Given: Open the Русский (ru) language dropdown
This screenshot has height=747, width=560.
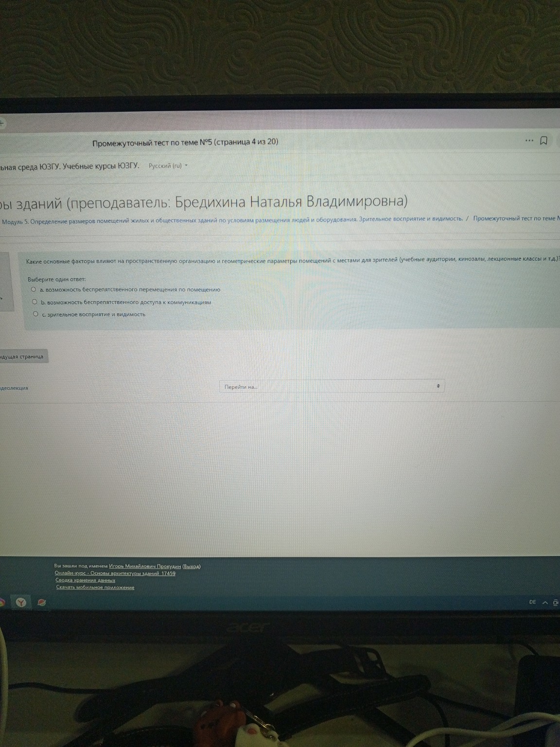Looking at the screenshot, I should 166,166.
